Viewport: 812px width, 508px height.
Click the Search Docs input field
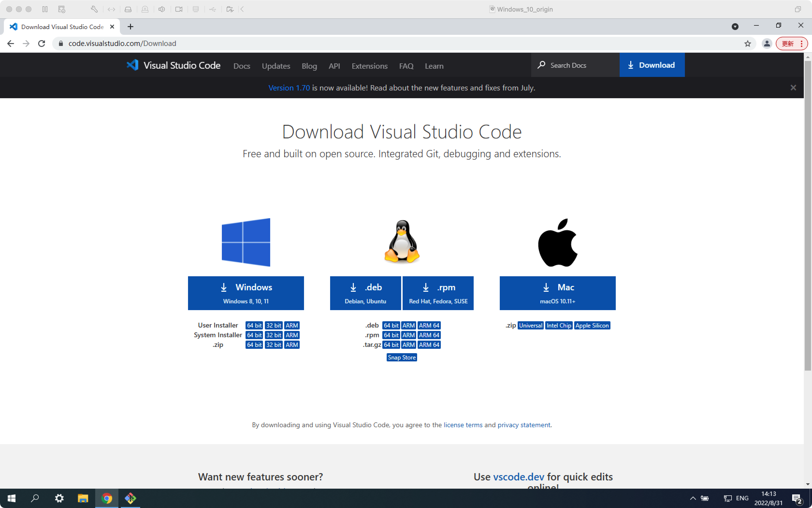[x=575, y=65]
